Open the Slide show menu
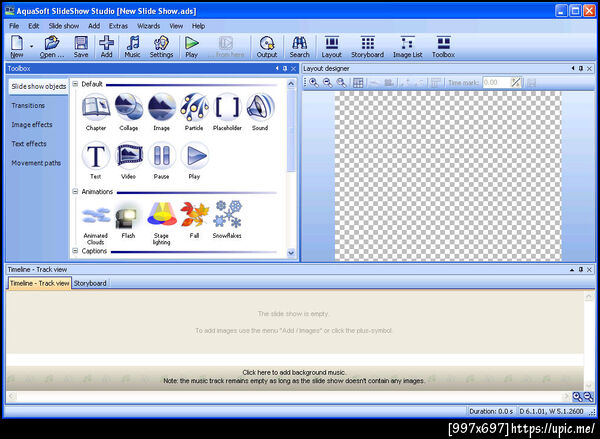 pyautogui.click(x=64, y=26)
